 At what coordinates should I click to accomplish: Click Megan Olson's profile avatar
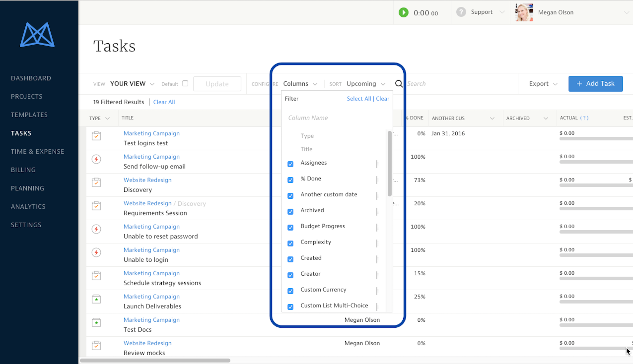click(524, 12)
